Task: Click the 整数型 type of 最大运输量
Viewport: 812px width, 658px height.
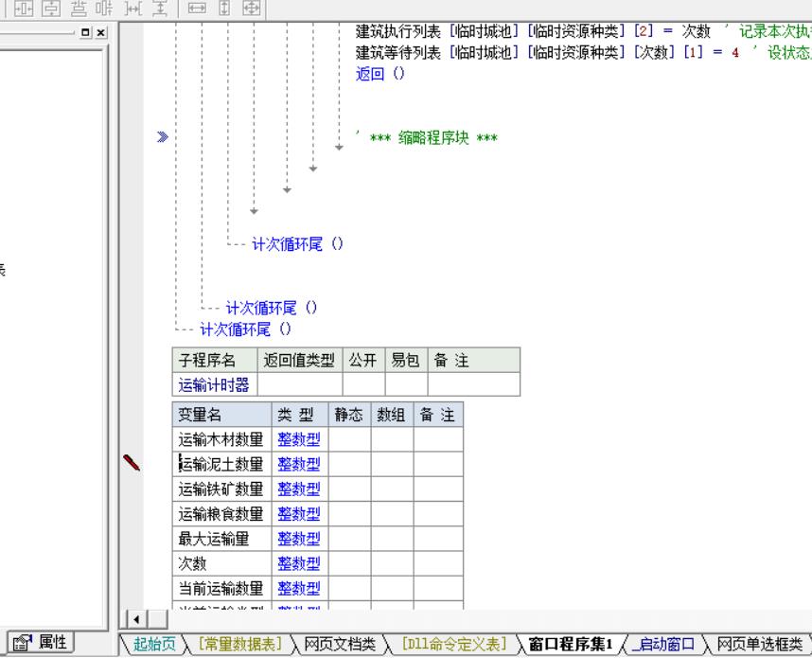Action: 299,539
